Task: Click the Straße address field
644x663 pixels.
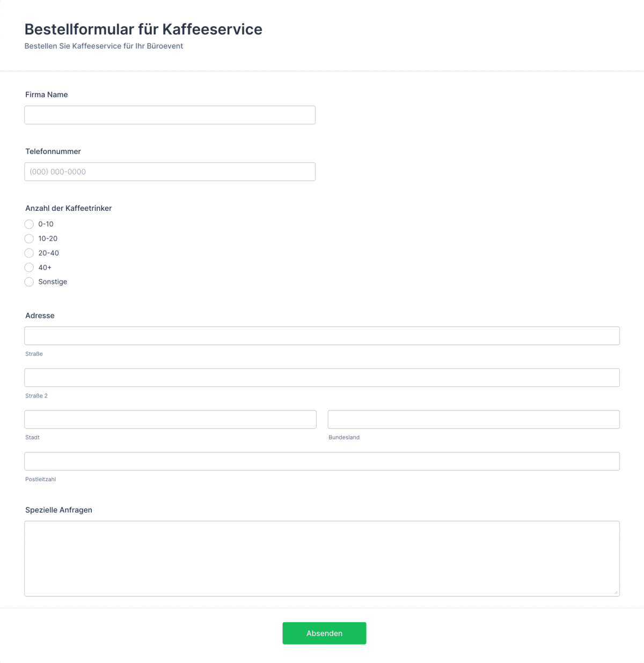Action: [321, 335]
